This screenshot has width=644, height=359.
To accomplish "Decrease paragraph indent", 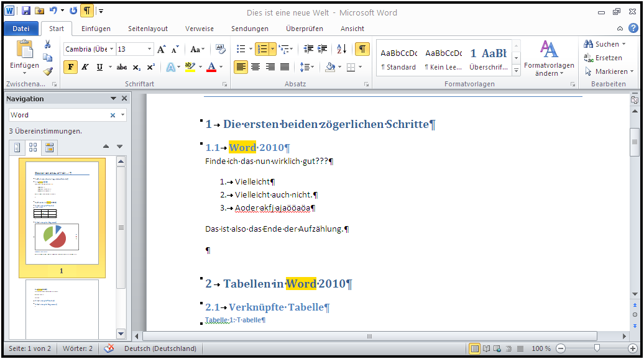I will pyautogui.click(x=308, y=49).
